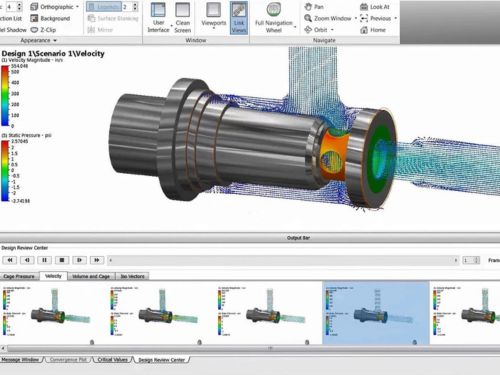500x375 pixels.
Task: Step forward one frame
Action: click(x=79, y=260)
